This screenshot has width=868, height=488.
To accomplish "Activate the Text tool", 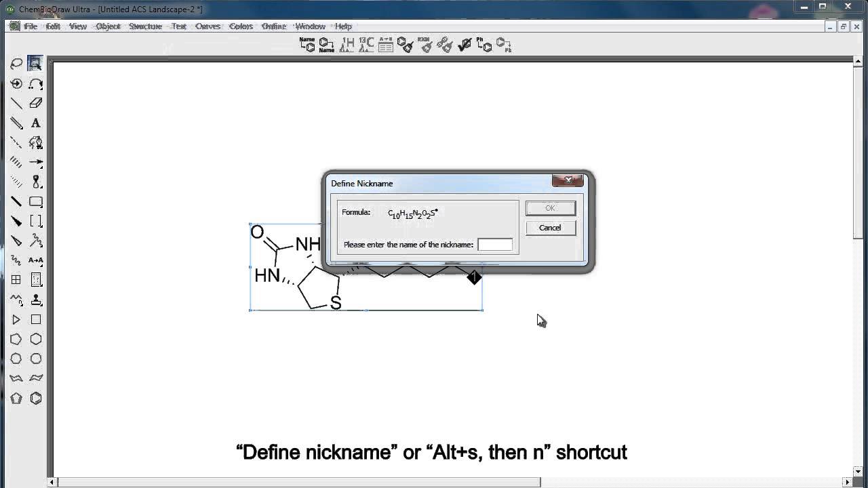I will pyautogui.click(x=35, y=123).
